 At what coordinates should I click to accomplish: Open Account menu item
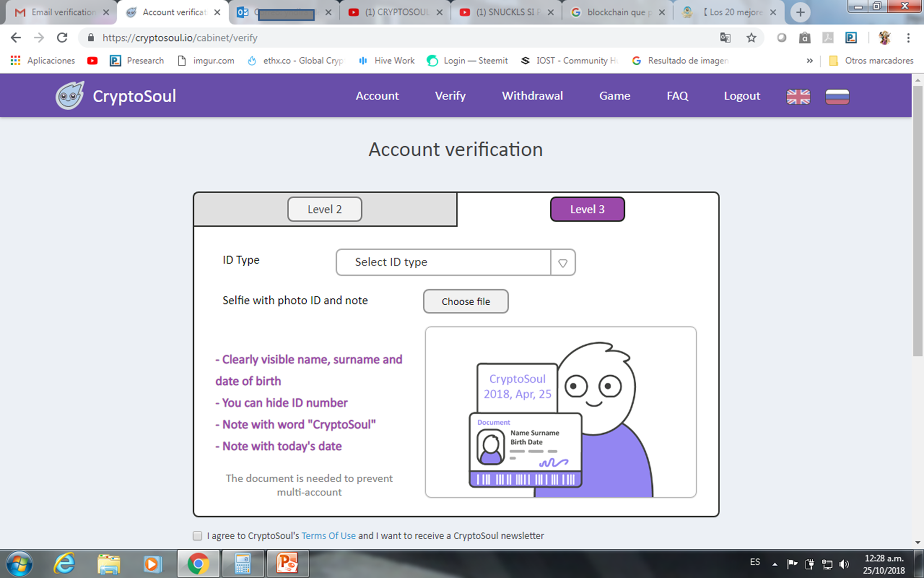(x=377, y=96)
